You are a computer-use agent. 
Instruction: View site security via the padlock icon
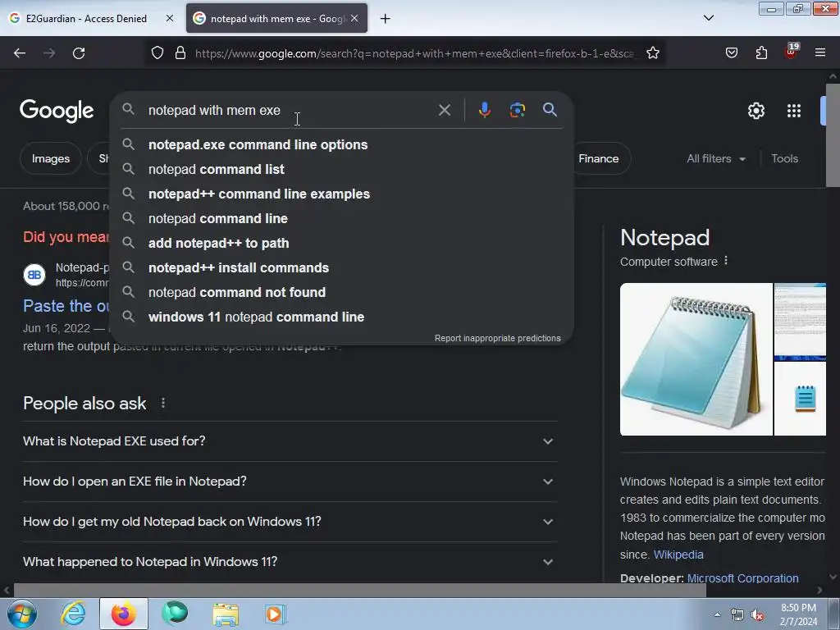180,53
